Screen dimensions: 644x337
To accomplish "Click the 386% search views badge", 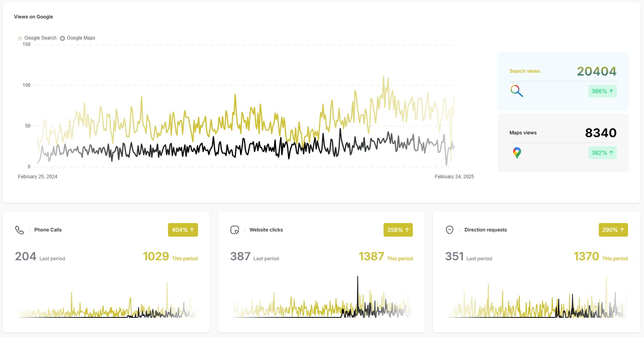I will click(x=602, y=91).
